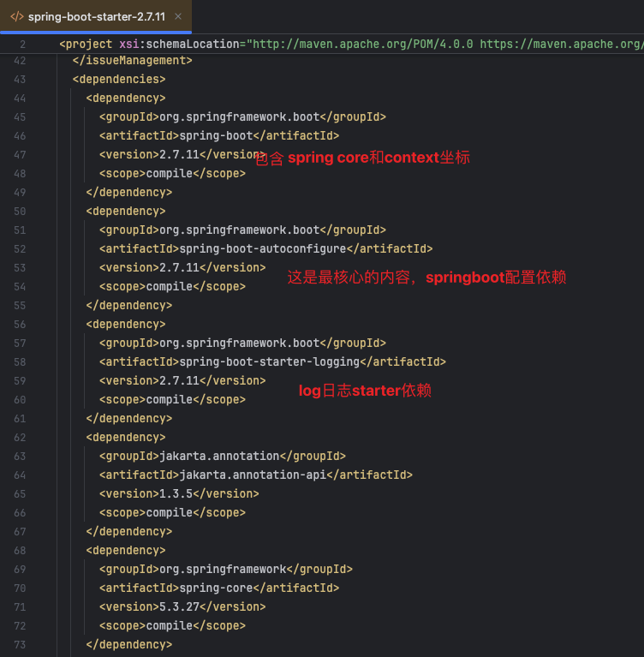
Task: Select the spring-boot-starter-2.7.11 editor tab
Action: click(x=96, y=17)
